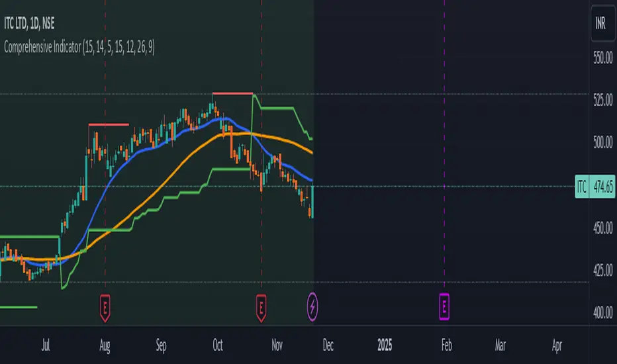
Task: Click the red earnings marker near Aug
Action: 105,308
